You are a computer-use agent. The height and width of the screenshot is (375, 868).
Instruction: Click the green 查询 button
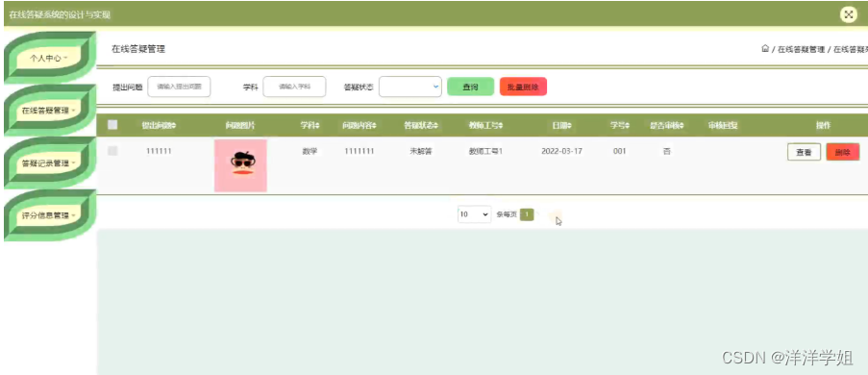pyautogui.click(x=471, y=87)
